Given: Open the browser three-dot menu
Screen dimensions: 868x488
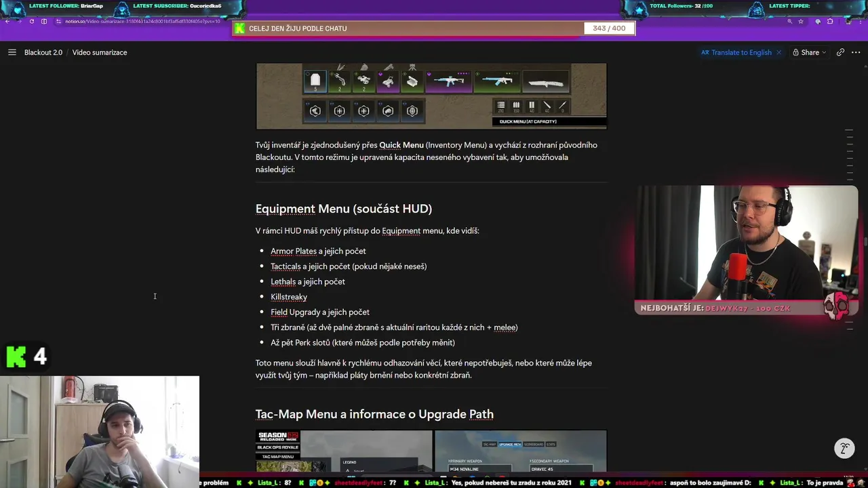Looking at the screenshot, I should (x=861, y=22).
